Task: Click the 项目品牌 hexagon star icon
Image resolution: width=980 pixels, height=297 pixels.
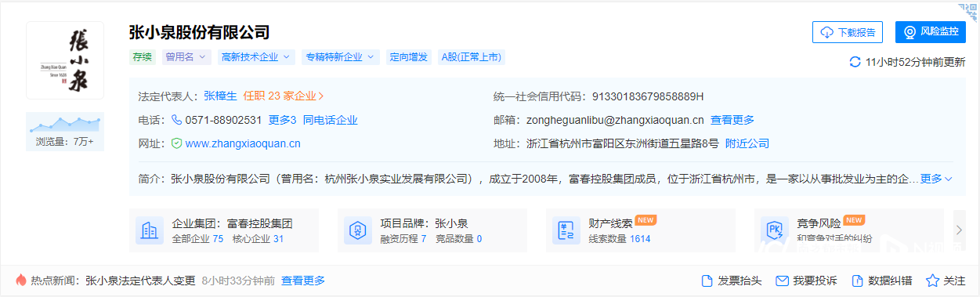Action: (358, 230)
